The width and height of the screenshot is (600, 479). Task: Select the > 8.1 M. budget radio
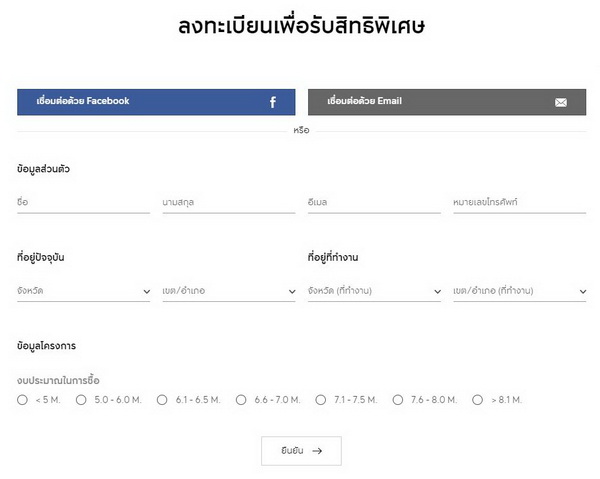tap(478, 400)
